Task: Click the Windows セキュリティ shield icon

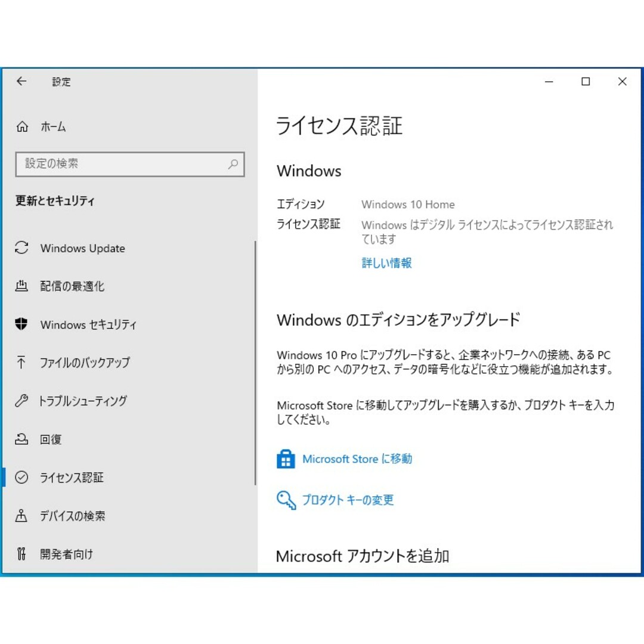Action: 21,324
